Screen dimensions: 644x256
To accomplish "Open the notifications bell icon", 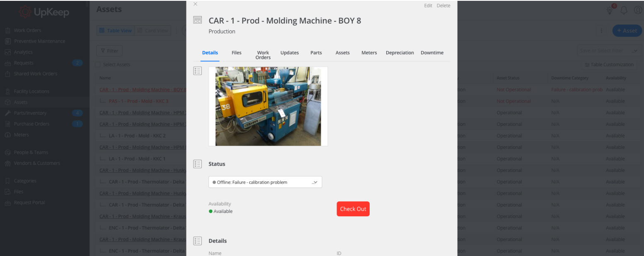I will (624, 10).
